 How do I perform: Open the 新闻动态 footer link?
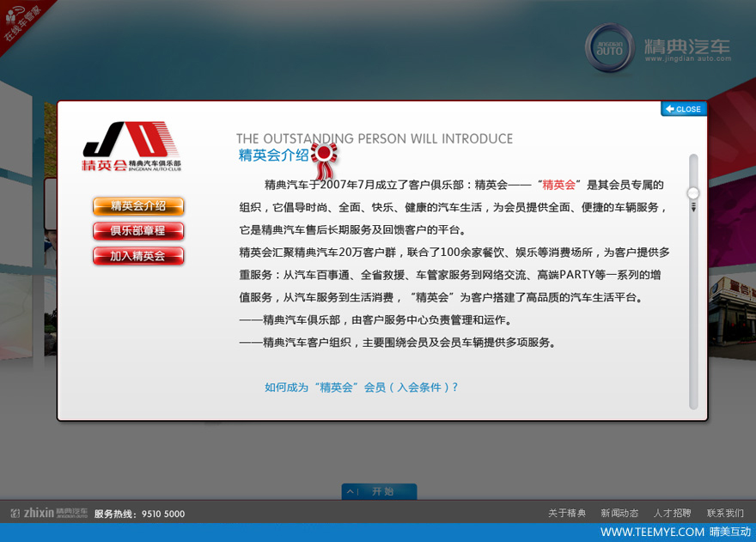(619, 513)
